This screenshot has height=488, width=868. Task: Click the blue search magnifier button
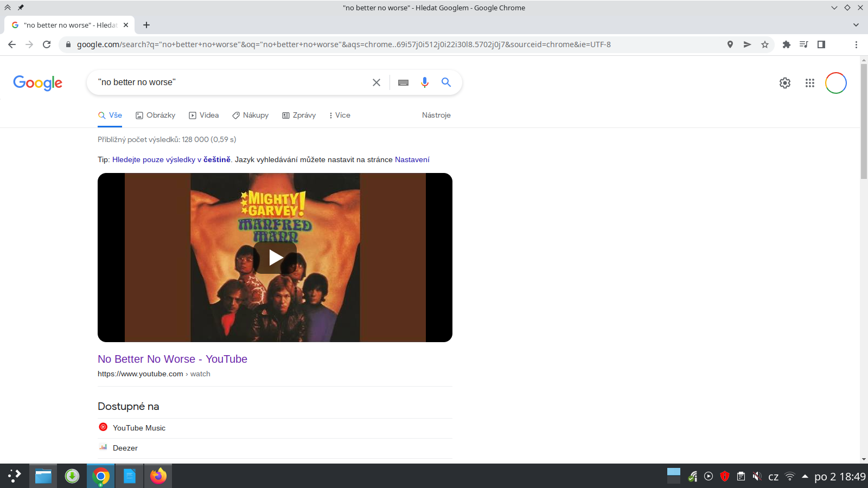point(446,82)
